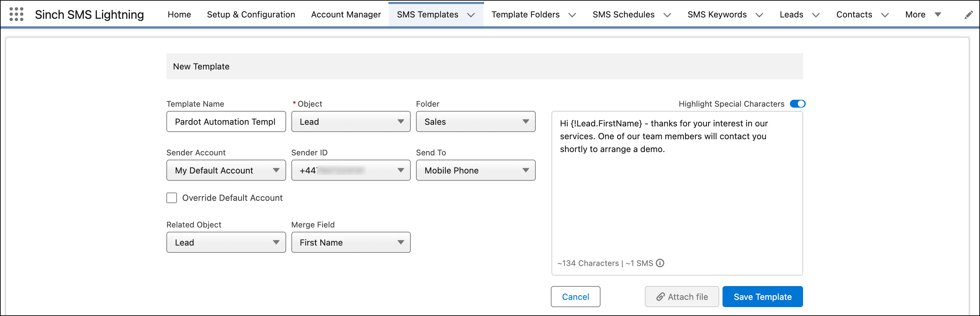The image size is (980, 316).
Task: Go to the Home tab
Action: [x=179, y=14]
